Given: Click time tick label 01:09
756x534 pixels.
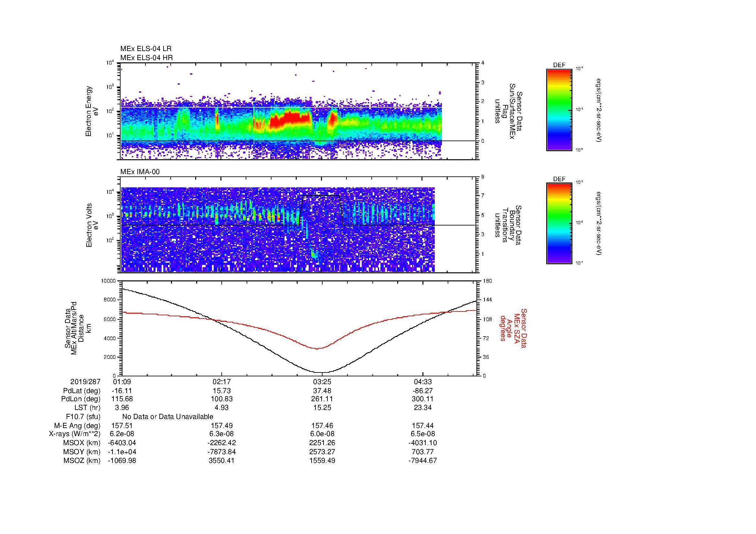Looking at the screenshot, I should pos(122,382).
